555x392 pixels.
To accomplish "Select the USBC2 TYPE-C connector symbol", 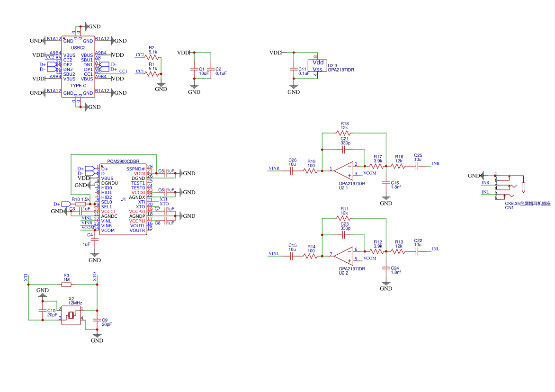I will point(78,66).
